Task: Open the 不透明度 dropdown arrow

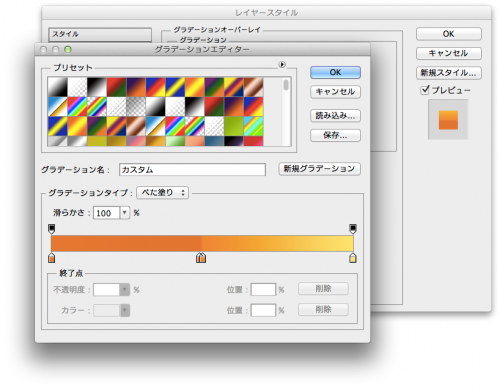Action: point(125,289)
